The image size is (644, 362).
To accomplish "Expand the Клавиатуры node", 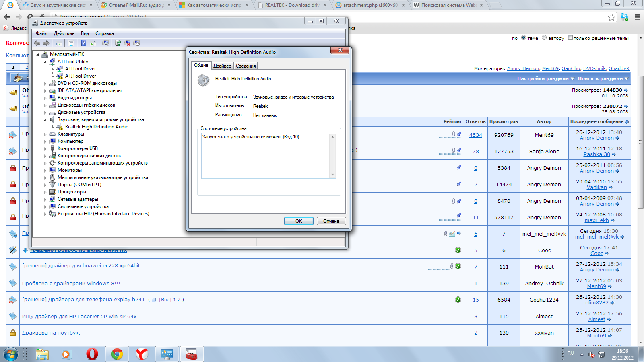I will coord(45,134).
